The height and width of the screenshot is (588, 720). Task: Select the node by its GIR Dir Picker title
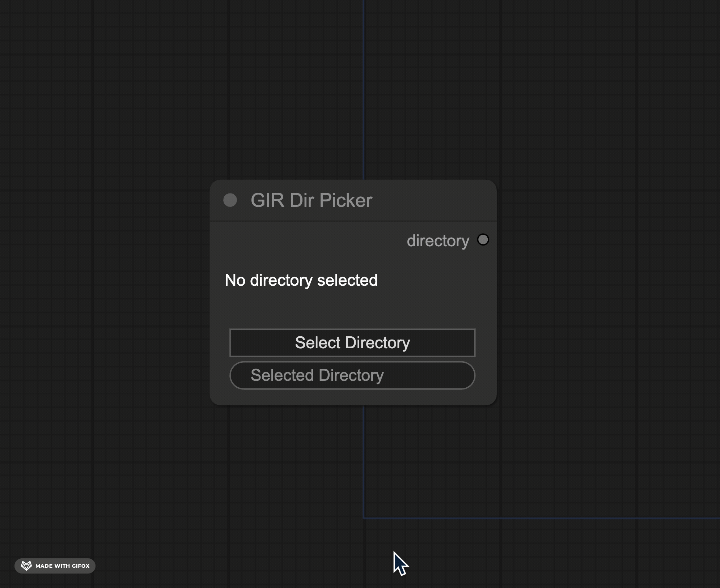tap(311, 200)
